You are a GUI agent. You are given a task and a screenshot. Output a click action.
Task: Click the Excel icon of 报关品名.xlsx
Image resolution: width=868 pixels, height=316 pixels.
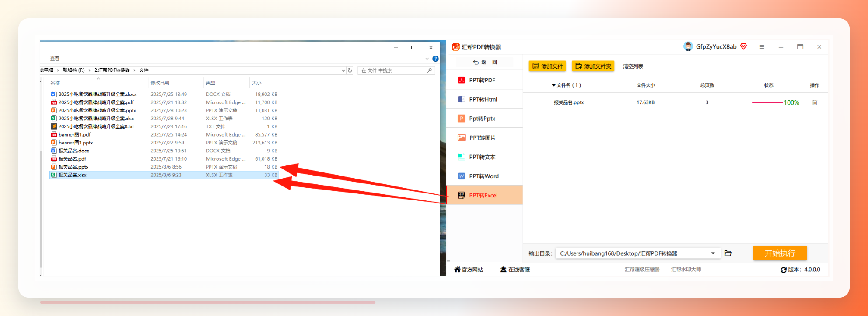click(x=54, y=175)
